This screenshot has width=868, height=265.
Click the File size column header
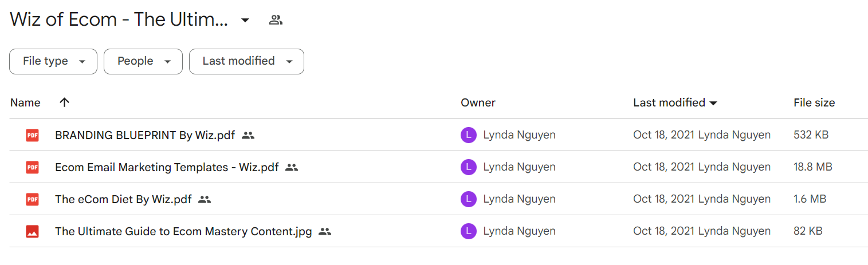click(x=814, y=103)
